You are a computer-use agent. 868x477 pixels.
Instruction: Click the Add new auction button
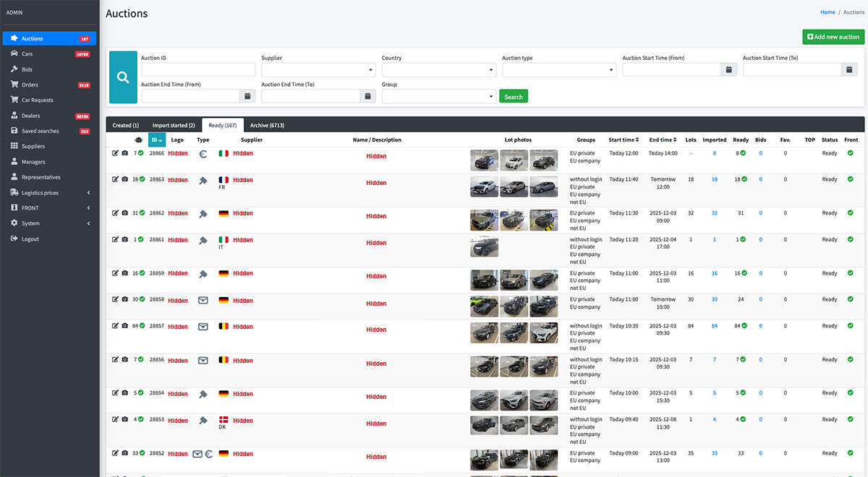[x=833, y=36]
